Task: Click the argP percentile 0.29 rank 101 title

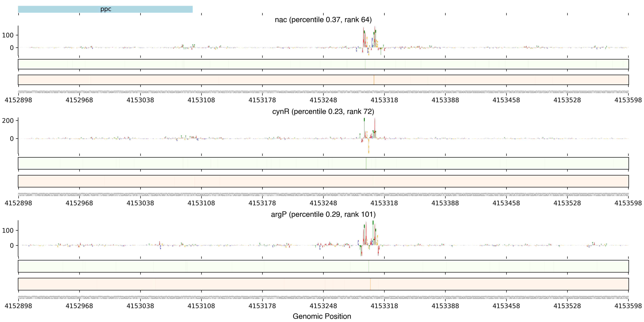Action: tap(323, 214)
